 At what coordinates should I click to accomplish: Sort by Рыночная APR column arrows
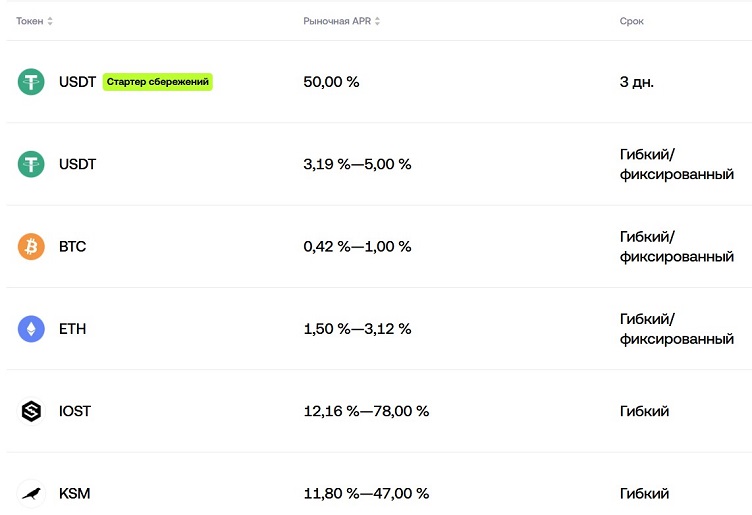tap(377, 21)
